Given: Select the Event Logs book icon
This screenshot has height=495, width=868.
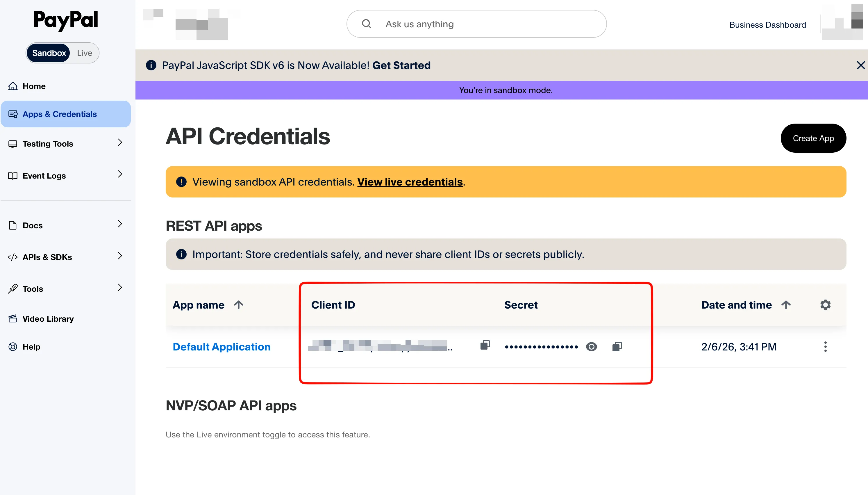Looking at the screenshot, I should click(12, 175).
